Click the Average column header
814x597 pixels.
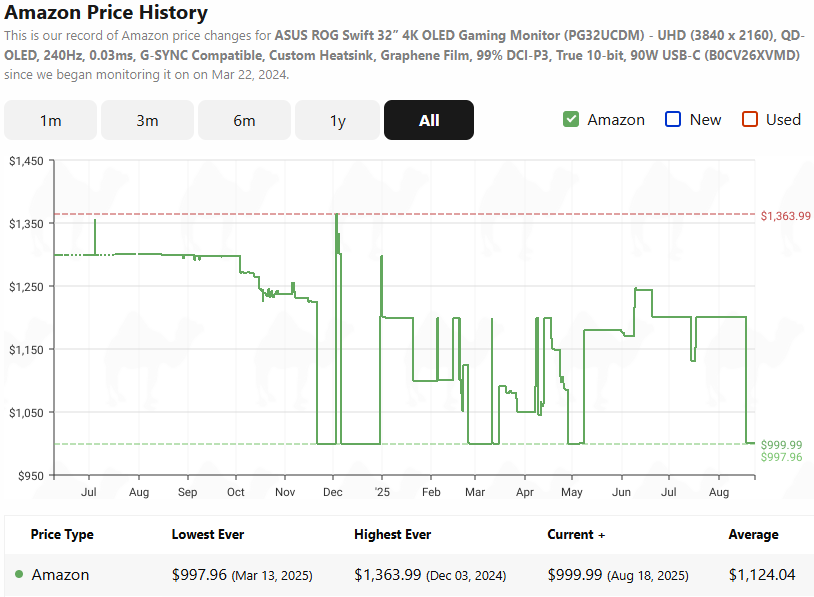tap(753, 535)
